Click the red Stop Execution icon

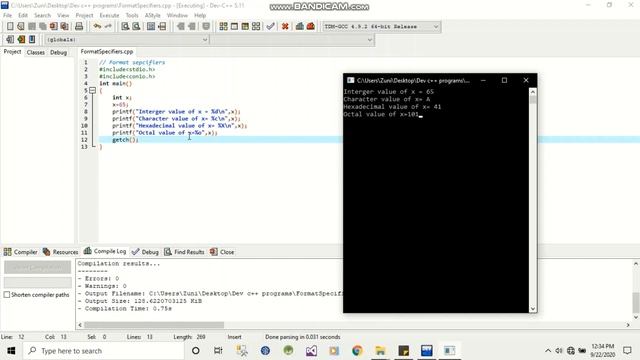pyautogui.click(x=285, y=27)
